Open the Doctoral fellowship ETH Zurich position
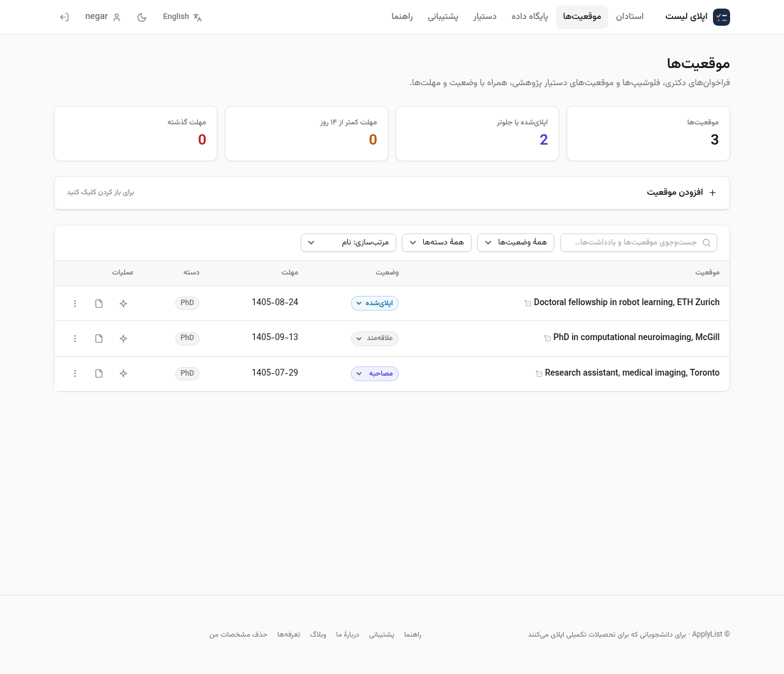 click(x=627, y=303)
